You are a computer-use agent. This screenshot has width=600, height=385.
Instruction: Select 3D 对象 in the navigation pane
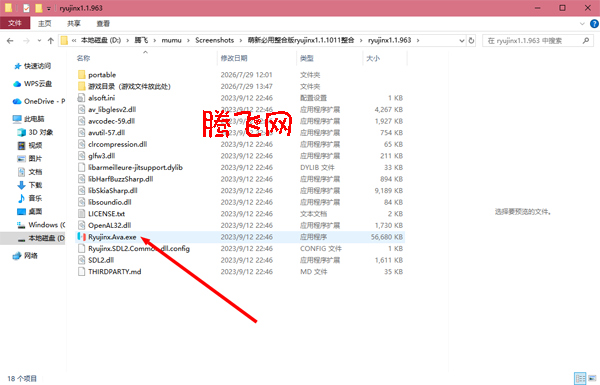[36, 132]
